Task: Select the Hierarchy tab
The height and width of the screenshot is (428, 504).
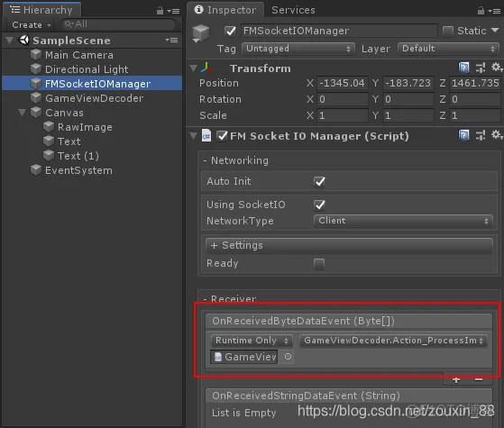Action: point(41,10)
